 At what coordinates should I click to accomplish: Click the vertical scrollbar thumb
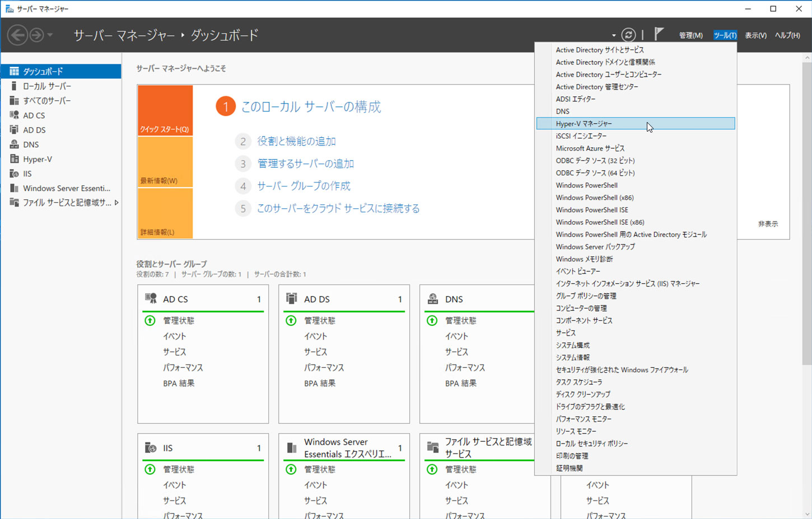807,214
